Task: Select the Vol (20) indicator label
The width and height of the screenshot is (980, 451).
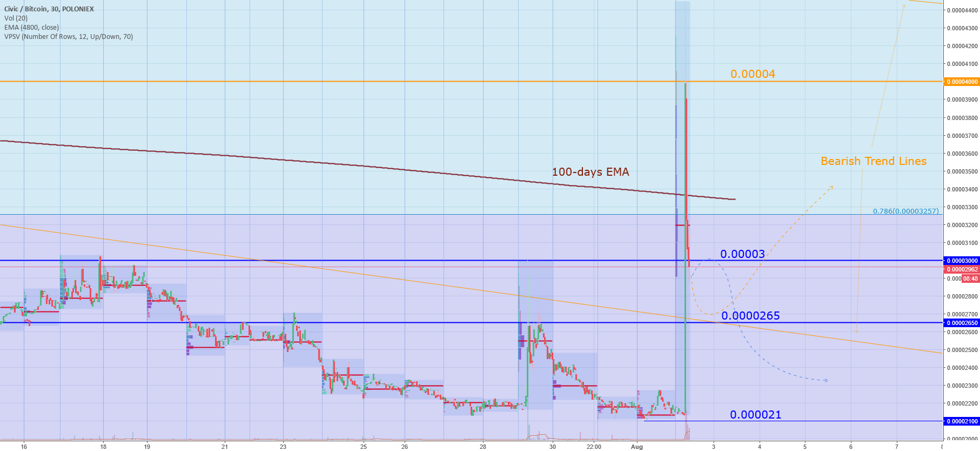Action: pos(16,18)
